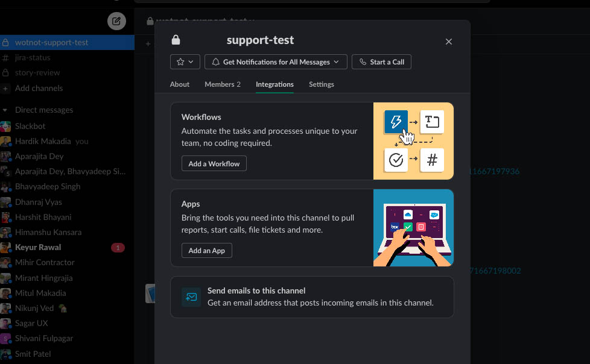Open Keyur Rawal direct message
This screenshot has height=364, width=590.
pyautogui.click(x=38, y=248)
